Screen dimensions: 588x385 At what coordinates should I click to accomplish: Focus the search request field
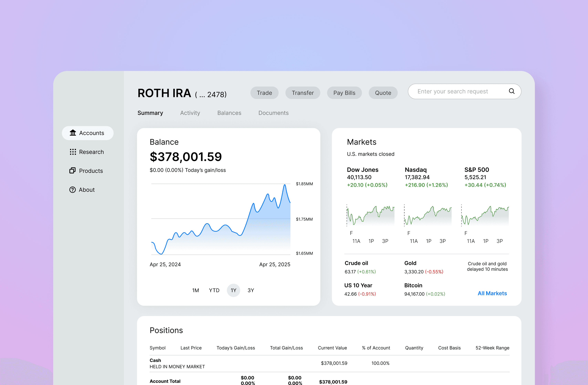tap(465, 91)
